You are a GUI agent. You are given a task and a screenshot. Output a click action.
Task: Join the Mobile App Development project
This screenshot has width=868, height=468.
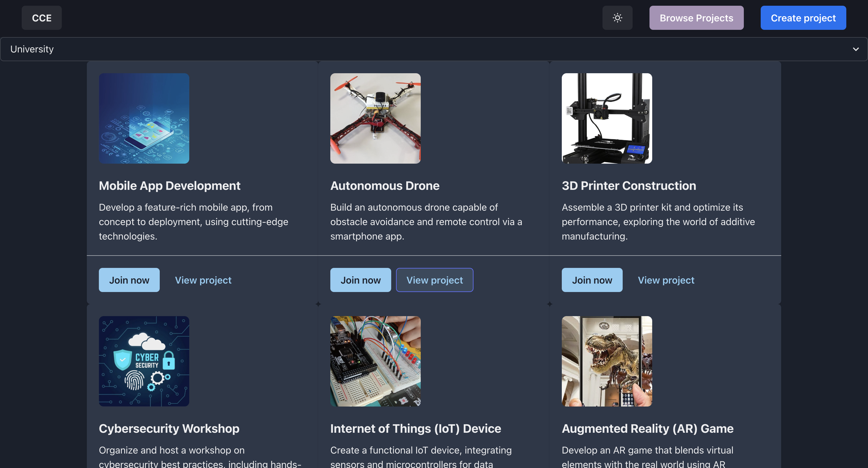coord(129,280)
